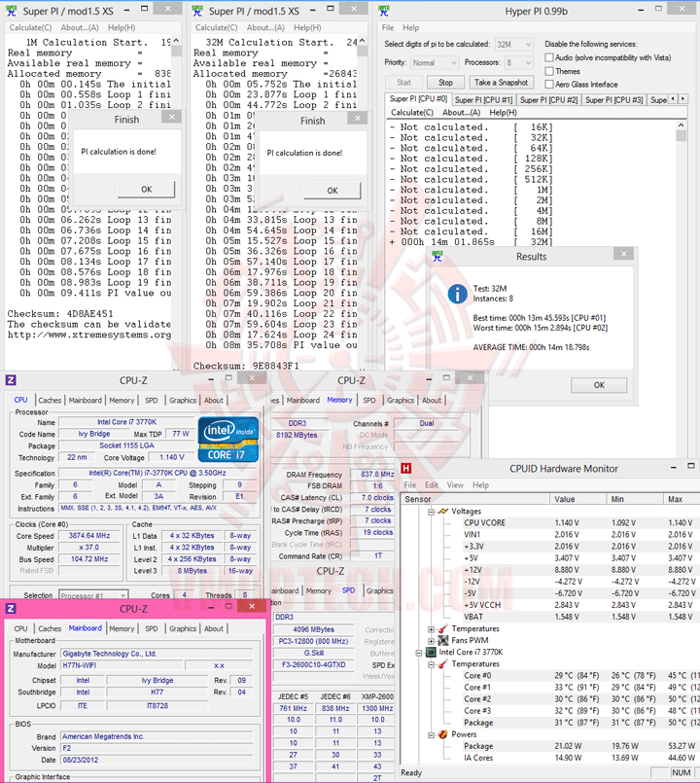This screenshot has height=783, width=700.
Task: Click Super PI app icon in 1M window title
Action: tap(11, 11)
